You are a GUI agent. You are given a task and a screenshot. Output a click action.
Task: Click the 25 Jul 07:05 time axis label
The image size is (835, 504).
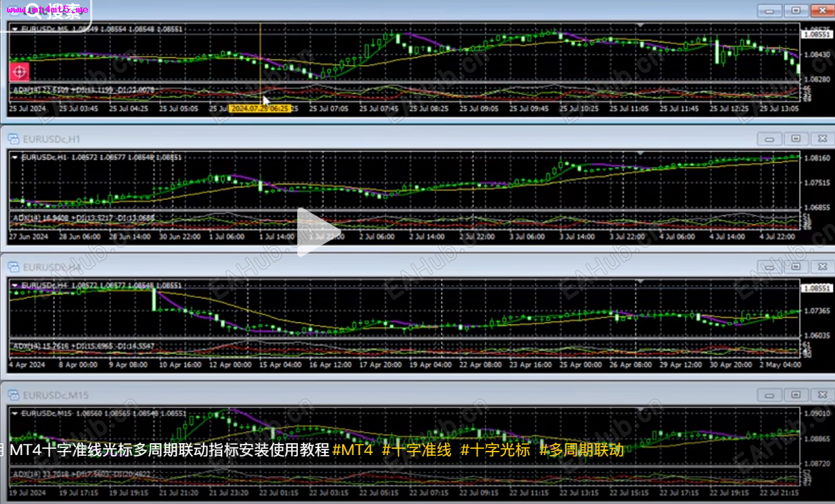pyautogui.click(x=329, y=108)
